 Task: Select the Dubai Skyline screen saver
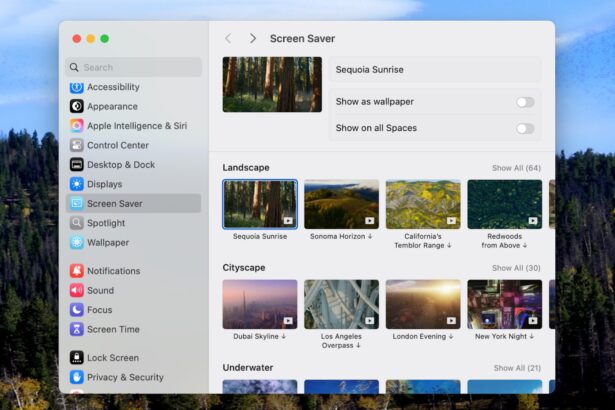[x=260, y=304]
